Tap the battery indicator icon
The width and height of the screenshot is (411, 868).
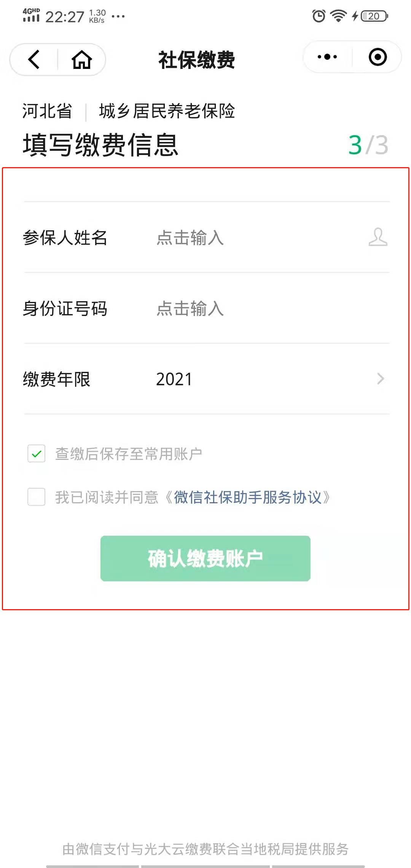(x=374, y=16)
